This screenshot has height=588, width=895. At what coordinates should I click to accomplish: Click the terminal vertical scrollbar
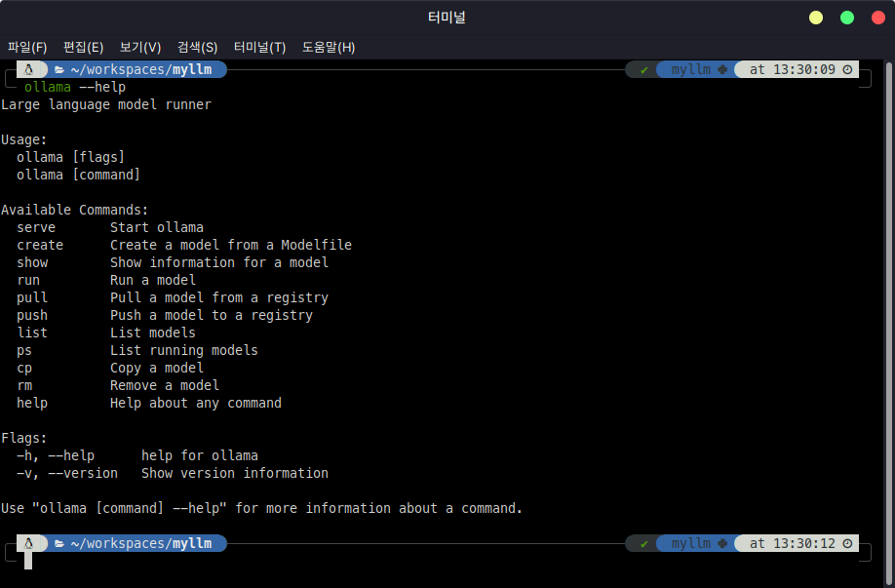coord(889,323)
